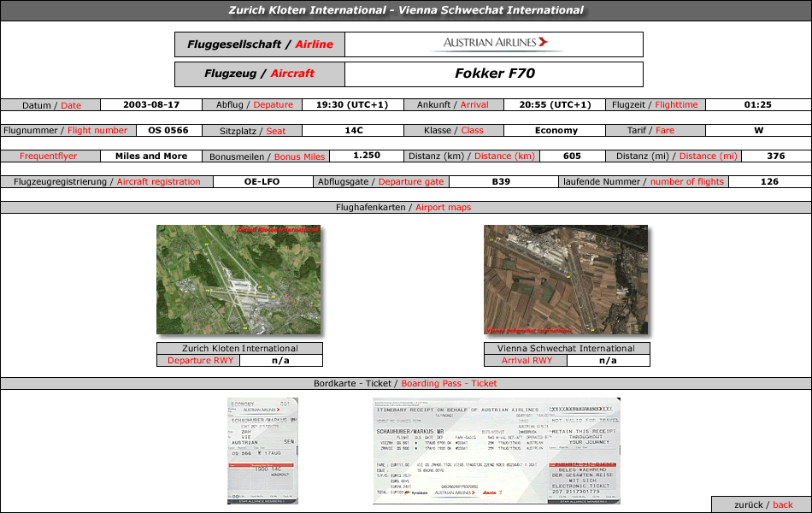812x513 pixels.
Task: Click the Flugzeug / Aircraft label
Action: [x=260, y=74]
